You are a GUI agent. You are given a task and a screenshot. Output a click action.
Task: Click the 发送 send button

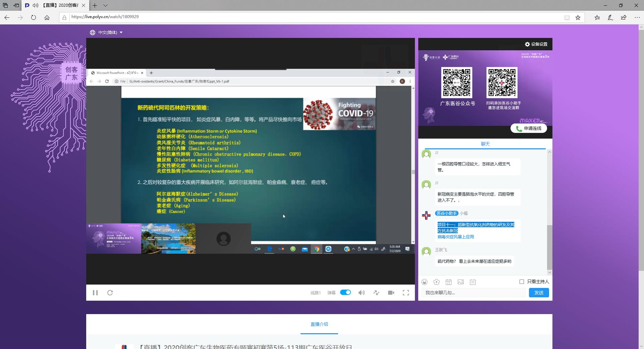[539, 293]
